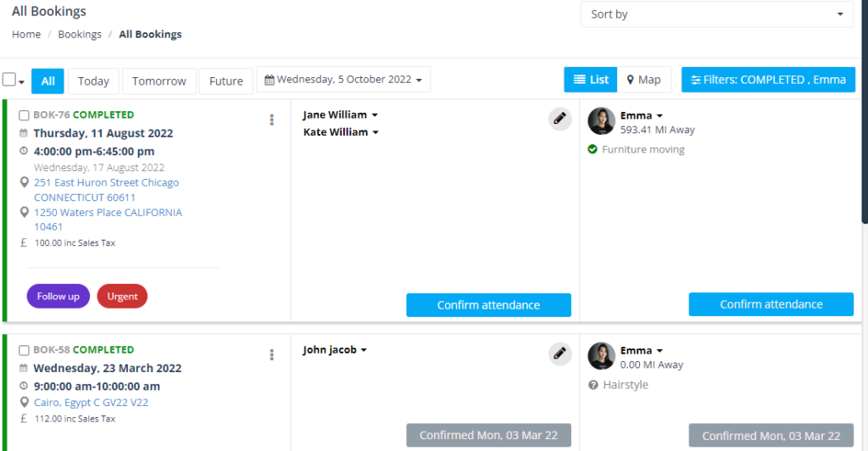Image resolution: width=868 pixels, height=451 pixels.
Task: Click green check icon beside Furniture moving
Action: pyautogui.click(x=593, y=149)
